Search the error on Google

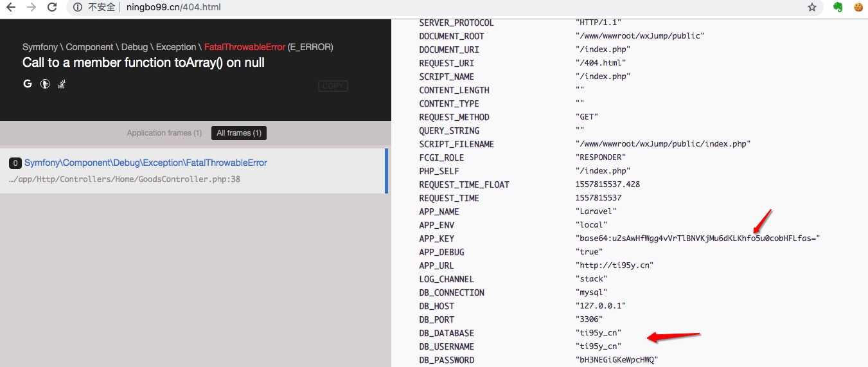coord(28,84)
